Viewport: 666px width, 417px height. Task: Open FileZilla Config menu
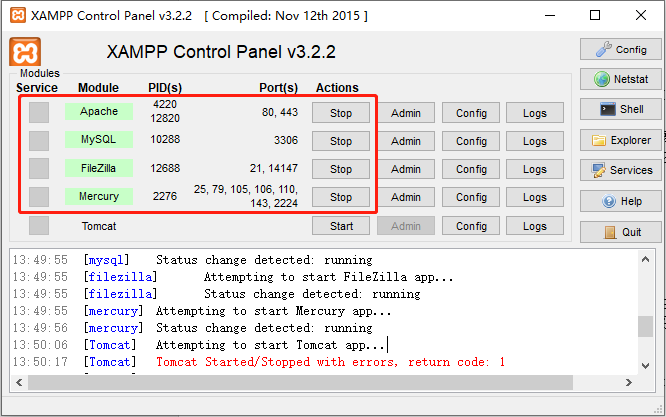pyautogui.click(x=471, y=169)
